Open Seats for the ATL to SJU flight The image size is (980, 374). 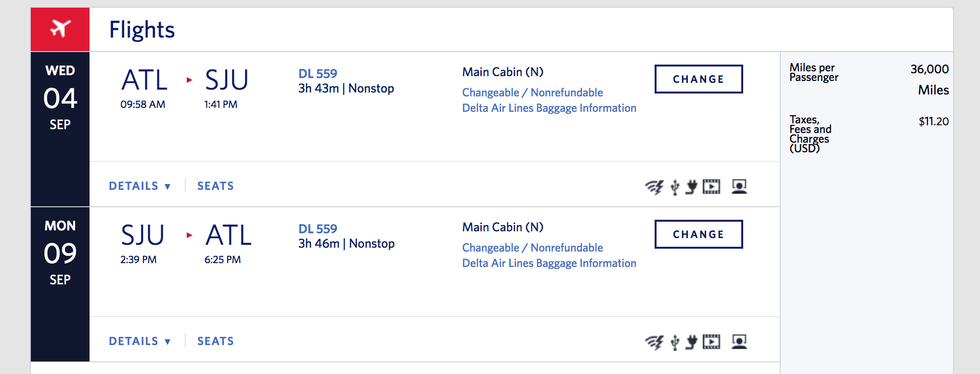point(215,186)
